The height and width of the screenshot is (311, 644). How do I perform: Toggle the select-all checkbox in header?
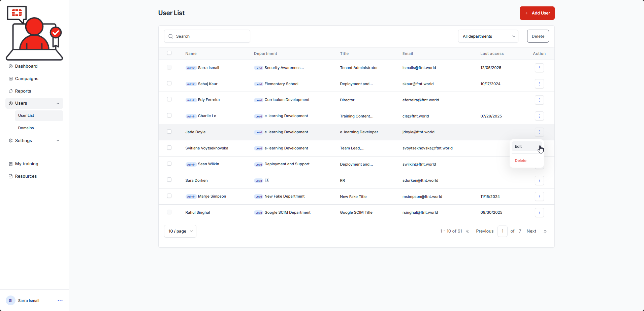(169, 53)
